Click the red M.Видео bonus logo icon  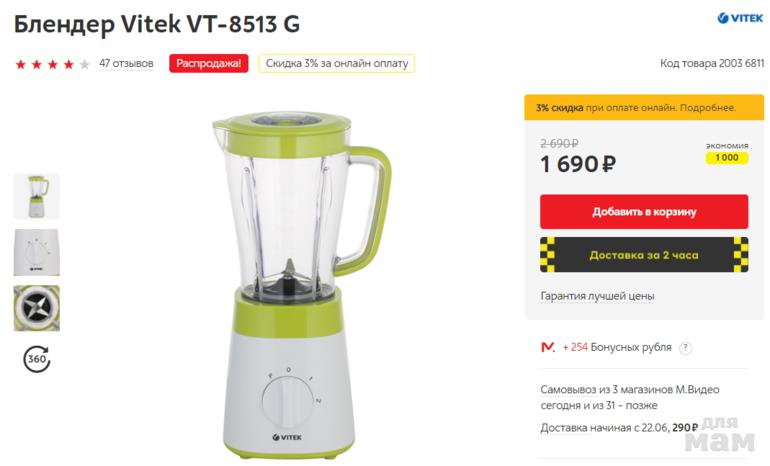pos(548,347)
